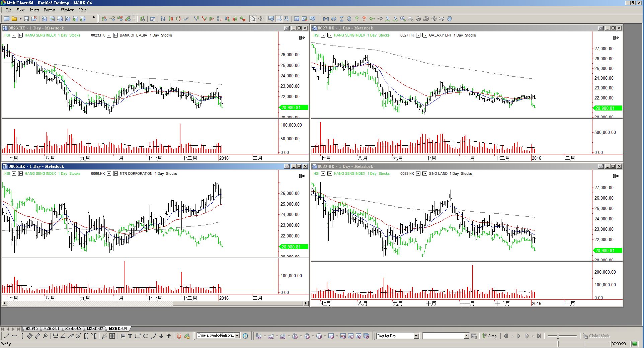Open the Format menu
This screenshot has width=644, height=354.
click(x=50, y=10)
